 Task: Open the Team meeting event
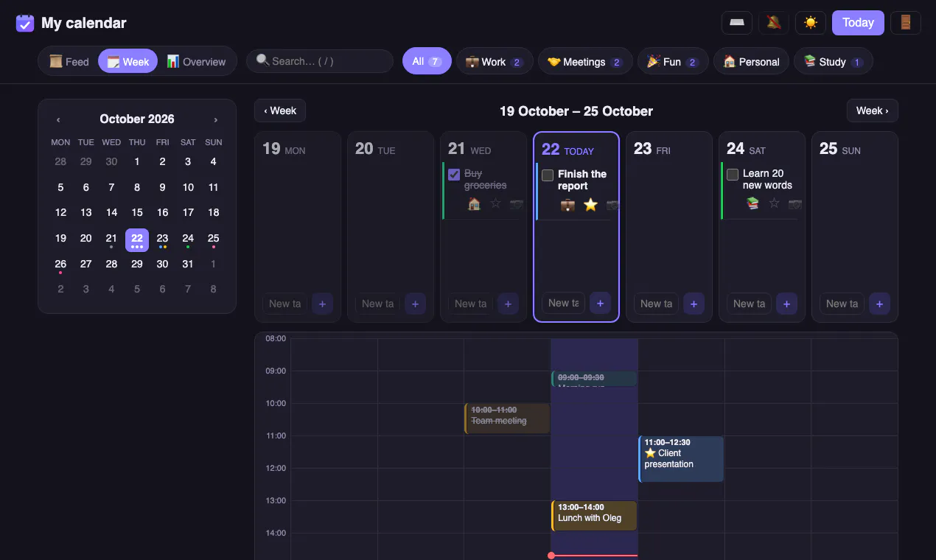click(x=507, y=419)
